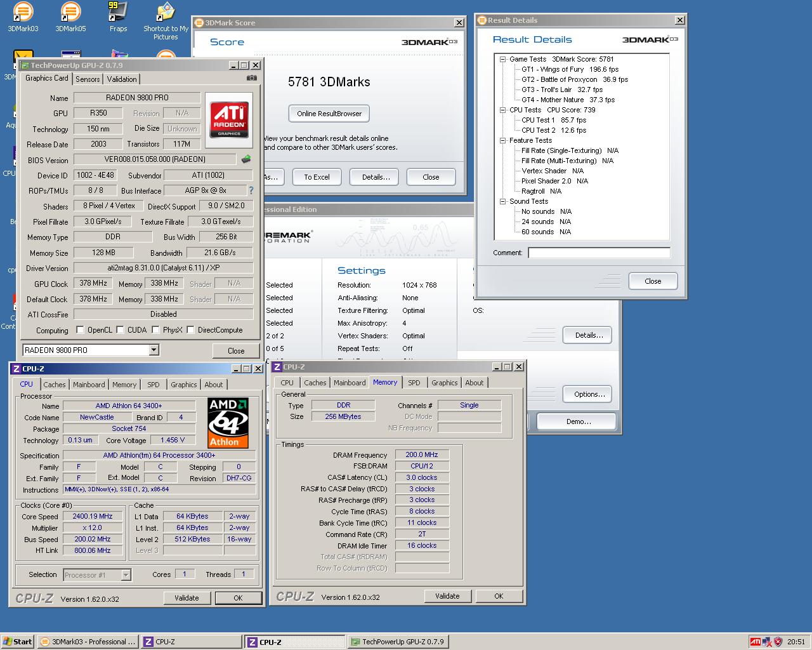This screenshot has height=650, width=812.
Task: Open the RADEON 9800 PRO GPU dropdown
Action: pyautogui.click(x=154, y=350)
